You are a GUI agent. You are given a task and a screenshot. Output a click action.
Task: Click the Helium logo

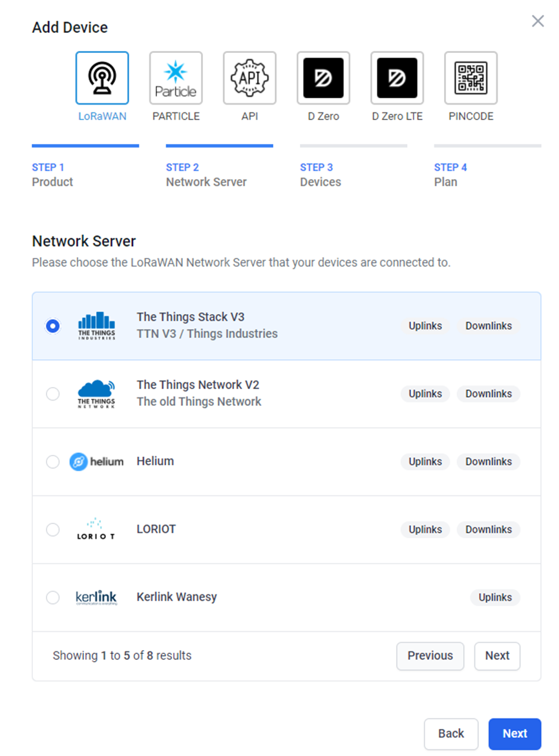click(x=96, y=462)
